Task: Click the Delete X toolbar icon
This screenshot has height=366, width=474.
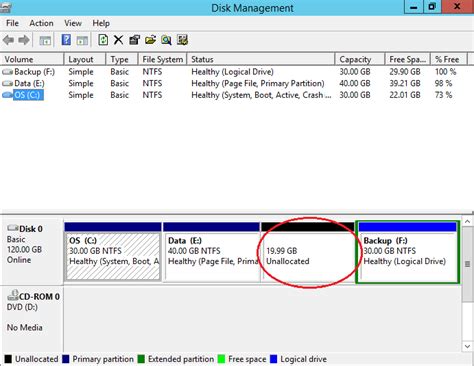Action: pos(118,40)
